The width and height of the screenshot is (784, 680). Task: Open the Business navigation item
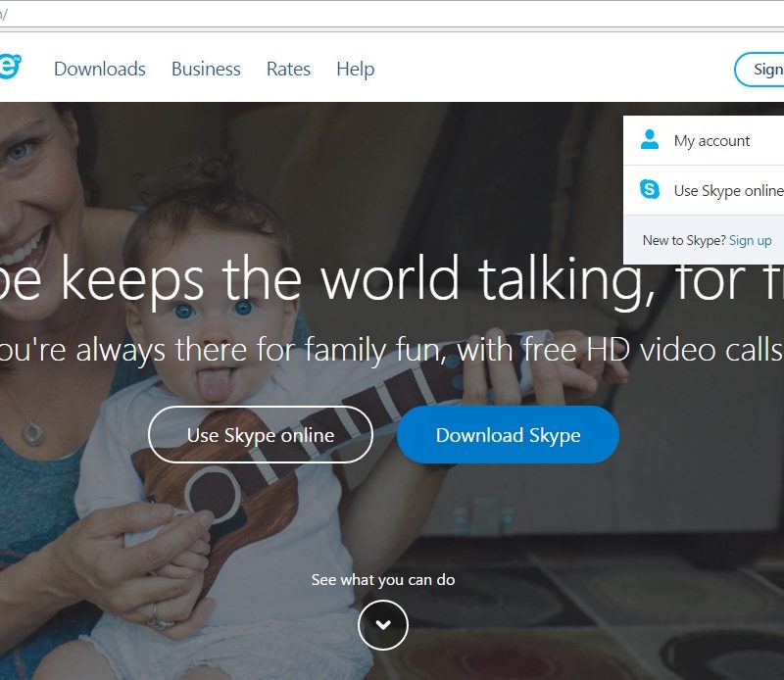point(206,69)
